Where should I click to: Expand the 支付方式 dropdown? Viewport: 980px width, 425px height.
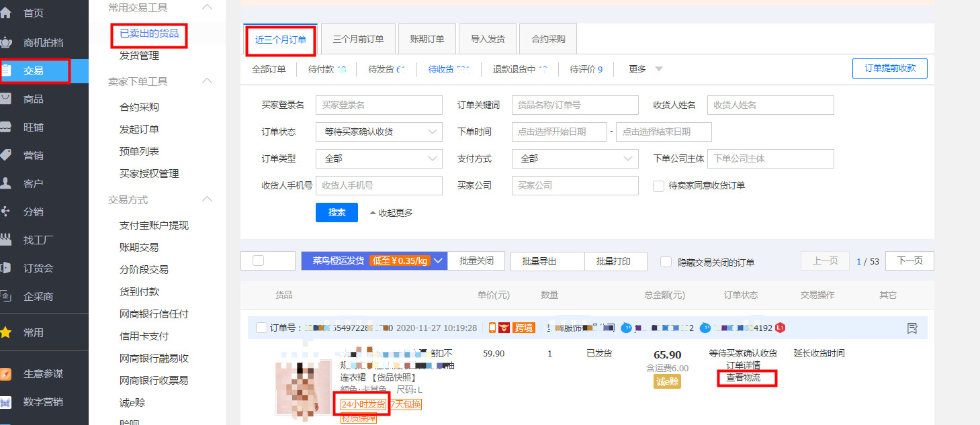click(574, 158)
